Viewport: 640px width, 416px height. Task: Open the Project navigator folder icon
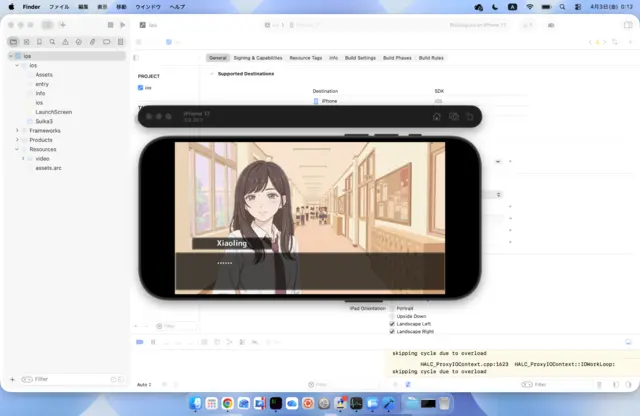click(x=13, y=42)
